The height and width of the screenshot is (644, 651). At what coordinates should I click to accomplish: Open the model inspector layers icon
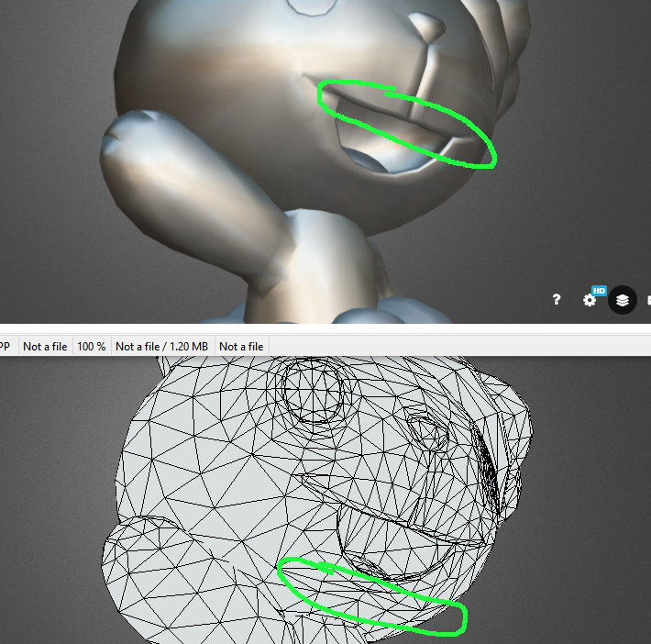pos(622,300)
